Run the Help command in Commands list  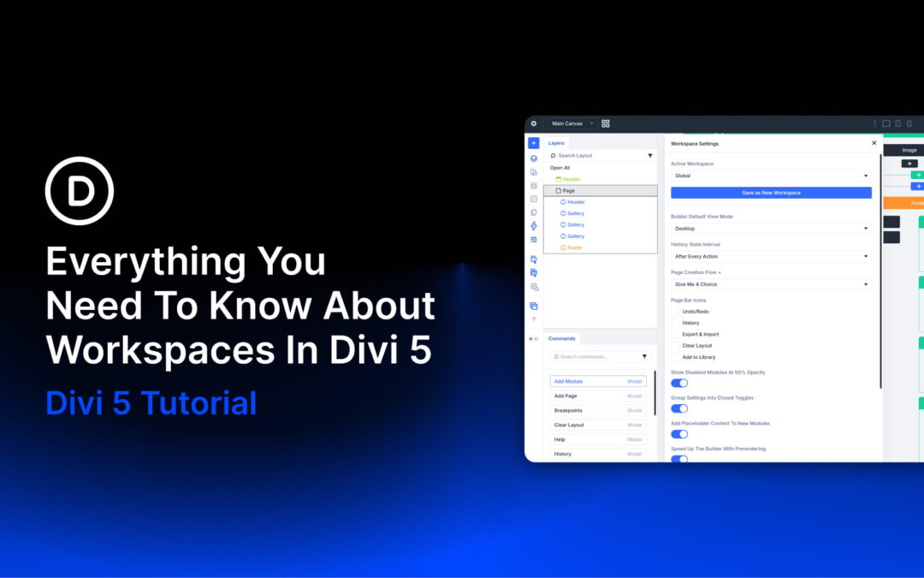click(598, 439)
